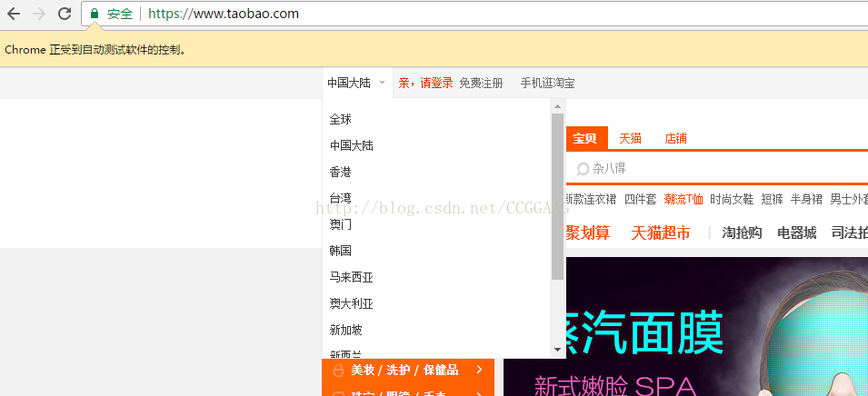The image size is (868, 396).
Task: Open the 四件套 hot search link
Action: pos(641,199)
